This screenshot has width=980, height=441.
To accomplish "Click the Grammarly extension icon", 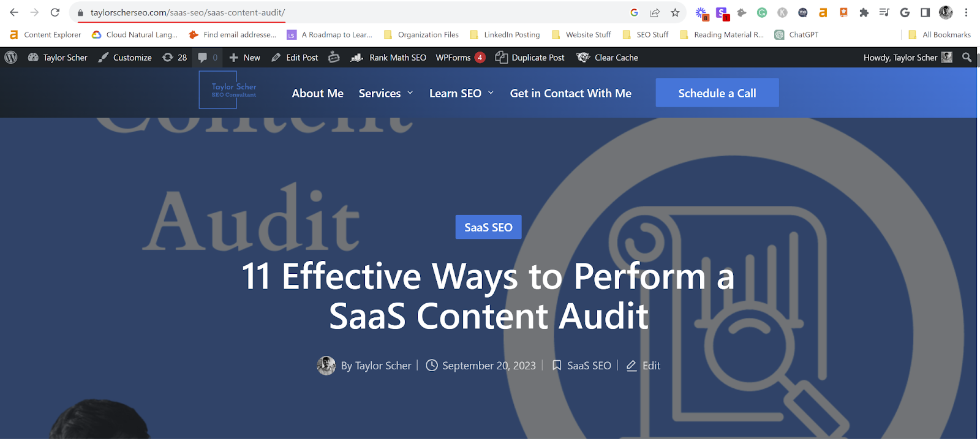I will pos(762,12).
